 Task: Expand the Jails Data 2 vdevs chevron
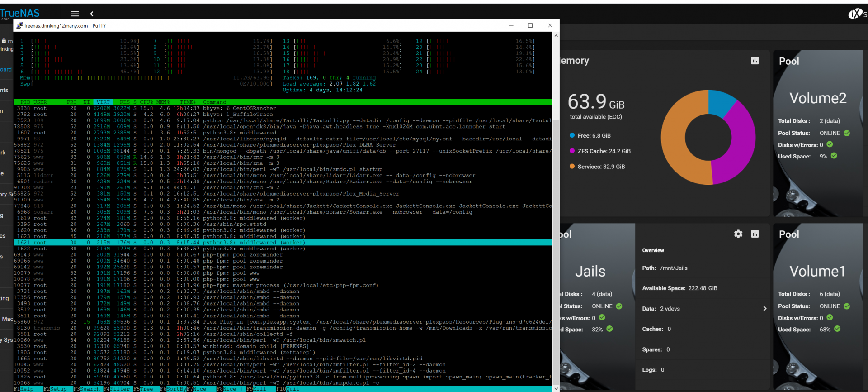click(x=765, y=309)
